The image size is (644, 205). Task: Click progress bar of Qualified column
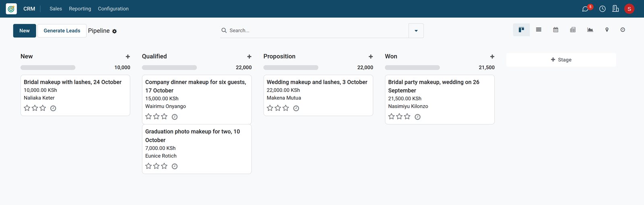(169, 68)
